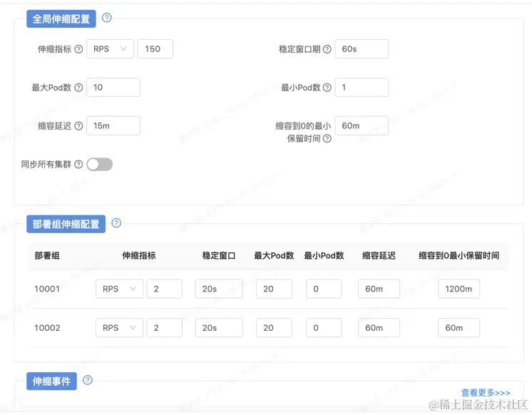532x415 pixels.
Task: Click help icon beside 同步所有集群 label
Action: click(78, 164)
